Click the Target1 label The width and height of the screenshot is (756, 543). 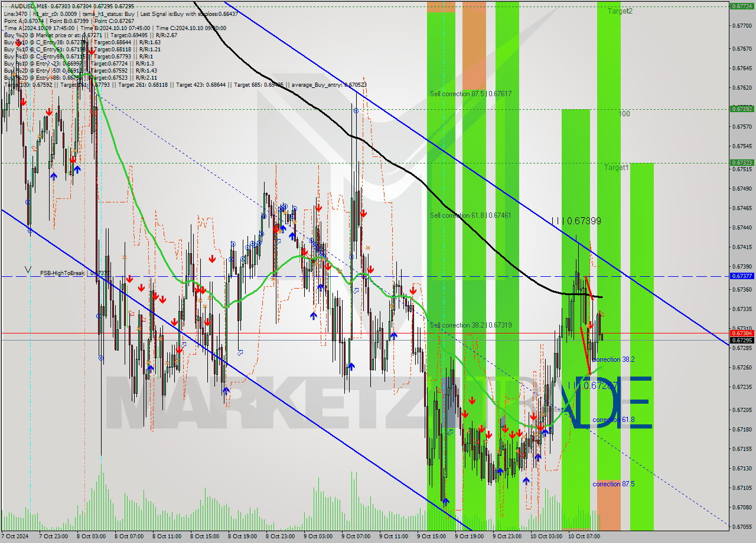[617, 168]
